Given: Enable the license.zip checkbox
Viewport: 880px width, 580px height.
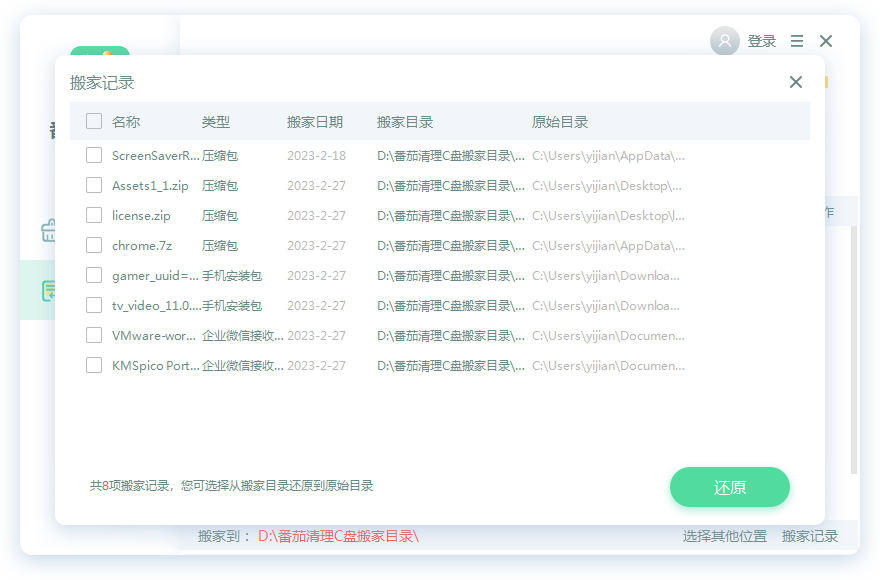Looking at the screenshot, I should tap(95, 215).
